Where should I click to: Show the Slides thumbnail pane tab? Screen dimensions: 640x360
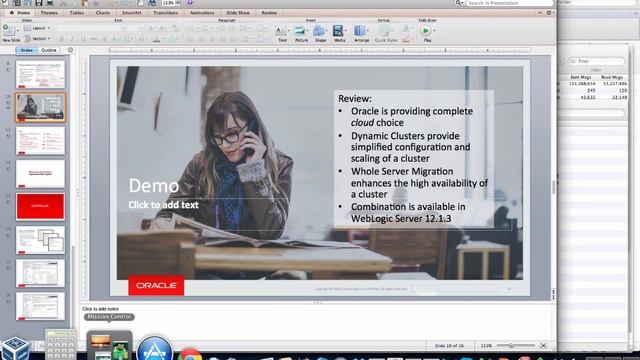point(27,50)
